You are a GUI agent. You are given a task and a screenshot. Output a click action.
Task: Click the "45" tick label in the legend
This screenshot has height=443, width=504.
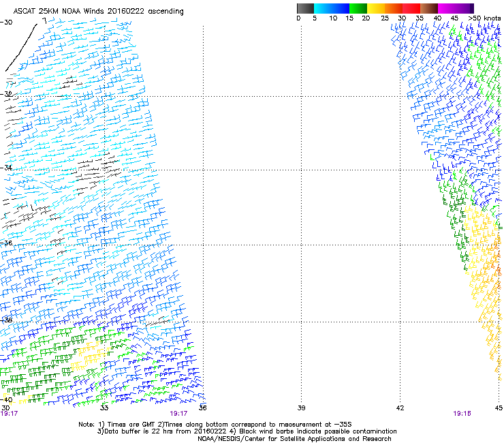pos(454,18)
